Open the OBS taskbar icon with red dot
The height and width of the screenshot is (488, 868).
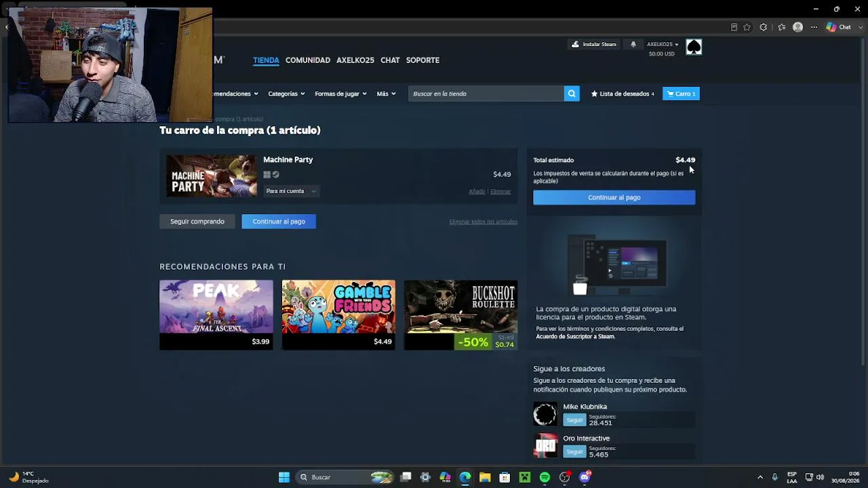565,477
